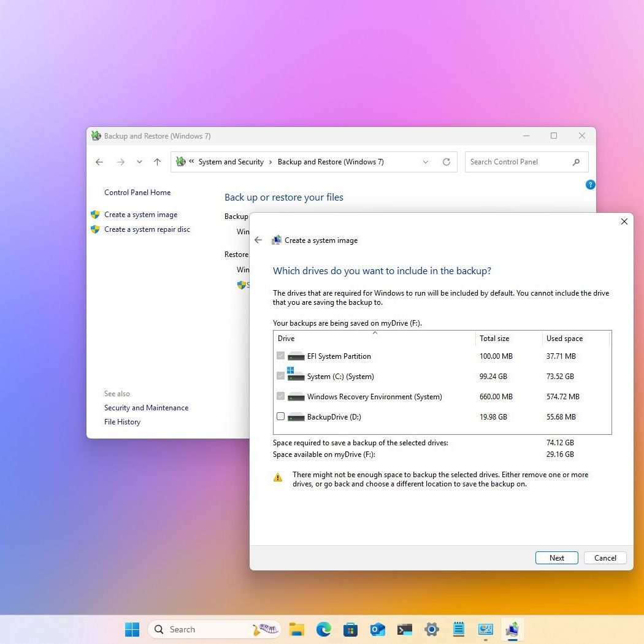Click Create a system image link

point(141,215)
